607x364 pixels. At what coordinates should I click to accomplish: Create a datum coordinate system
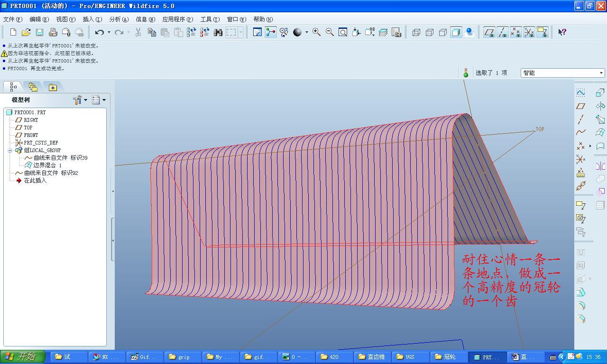click(x=581, y=159)
